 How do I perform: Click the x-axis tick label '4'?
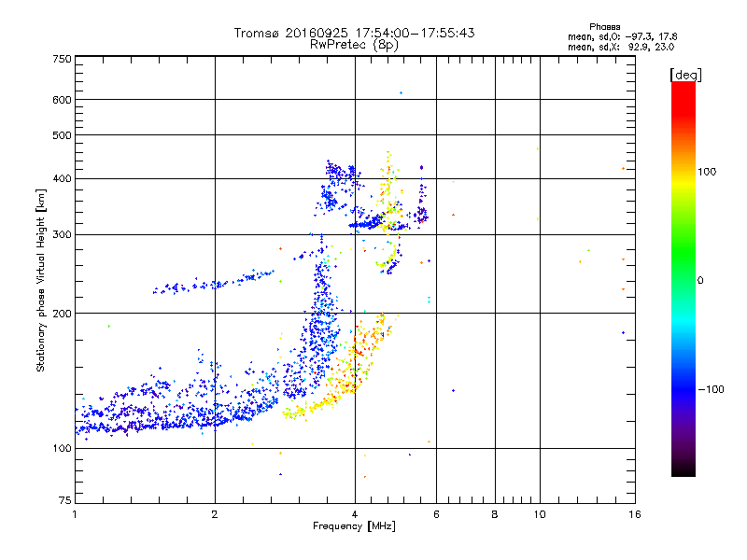point(355,514)
